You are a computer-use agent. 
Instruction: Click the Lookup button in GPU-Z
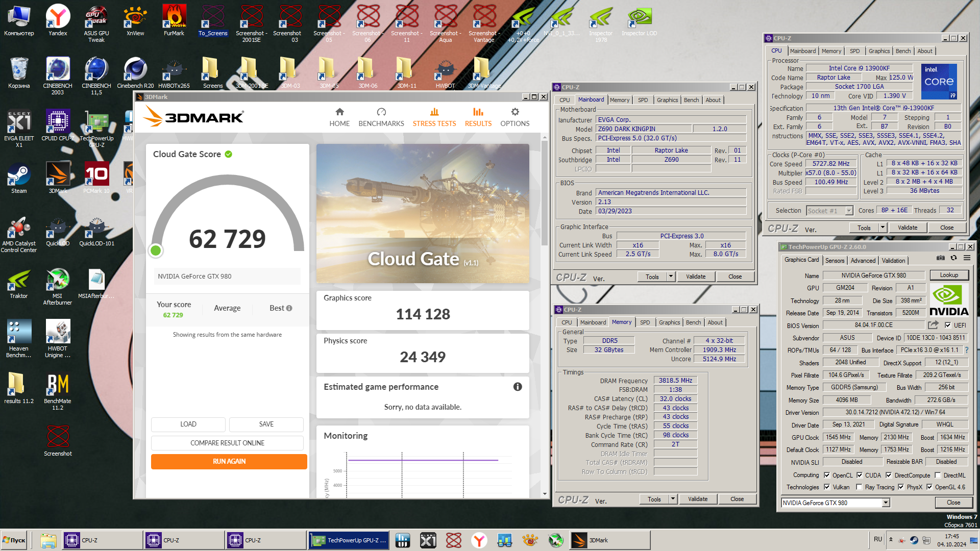(x=949, y=275)
